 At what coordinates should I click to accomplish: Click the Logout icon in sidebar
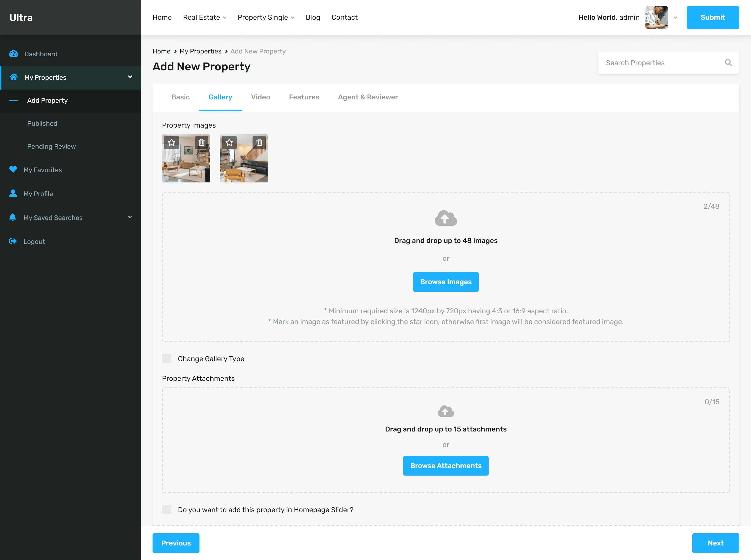point(13,241)
